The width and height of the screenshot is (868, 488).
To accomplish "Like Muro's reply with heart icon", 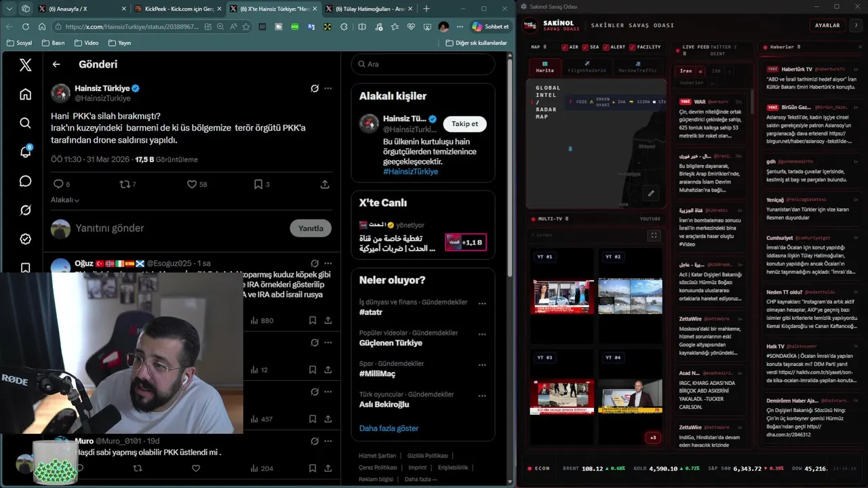I will point(196,468).
